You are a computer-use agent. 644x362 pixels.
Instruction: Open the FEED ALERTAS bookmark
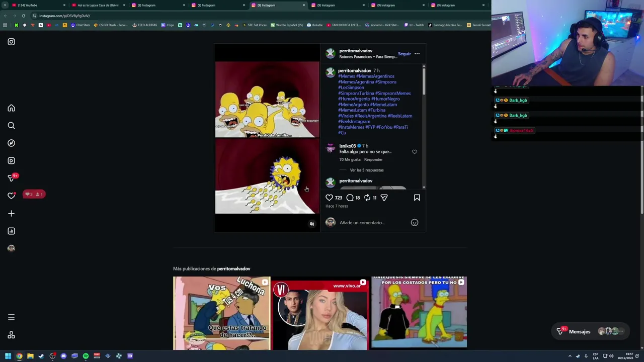(145, 25)
